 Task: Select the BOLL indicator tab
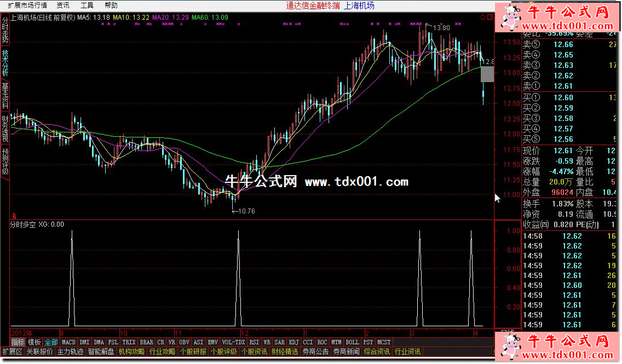[352, 342]
